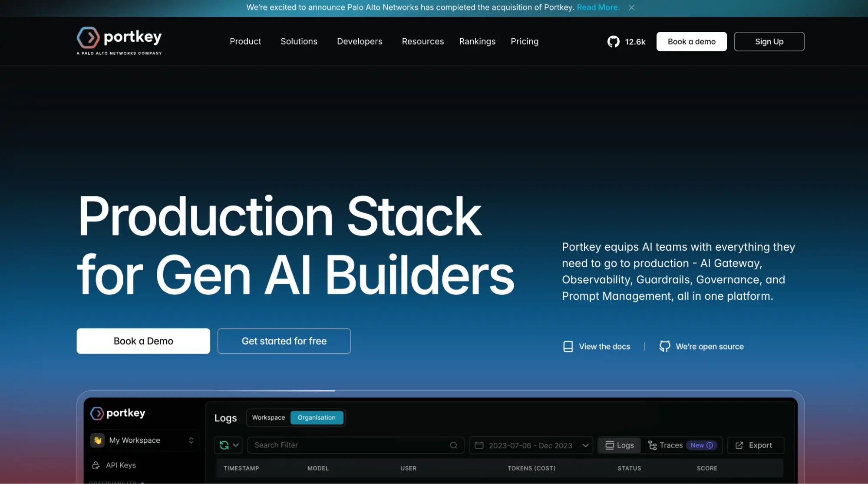Open the refresh interval dropdown arrow
The image size is (868, 484).
(x=236, y=445)
